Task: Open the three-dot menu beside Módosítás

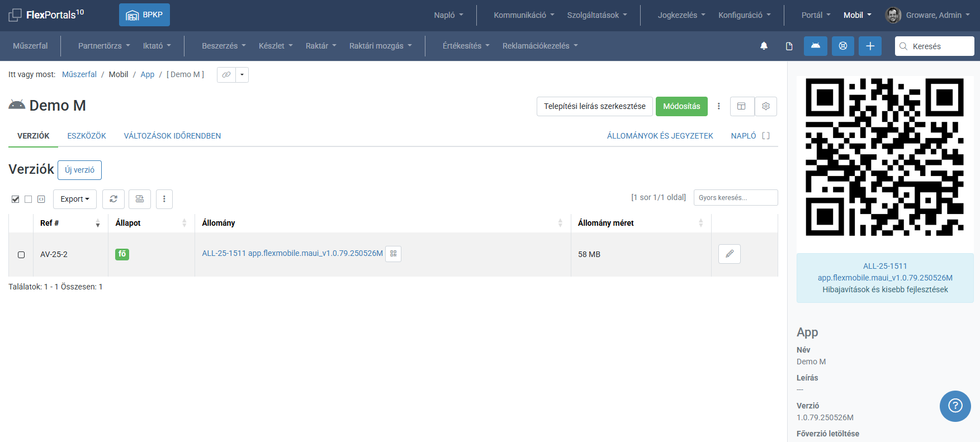Action: tap(719, 106)
